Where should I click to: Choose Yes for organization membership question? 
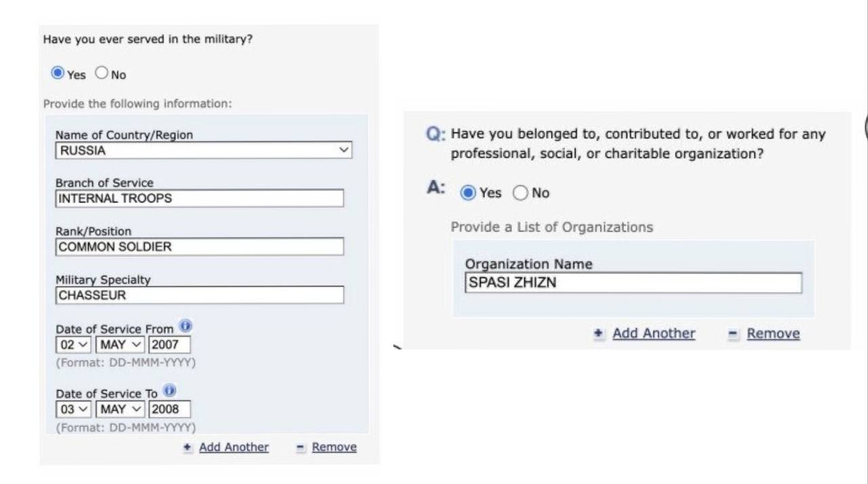468,193
